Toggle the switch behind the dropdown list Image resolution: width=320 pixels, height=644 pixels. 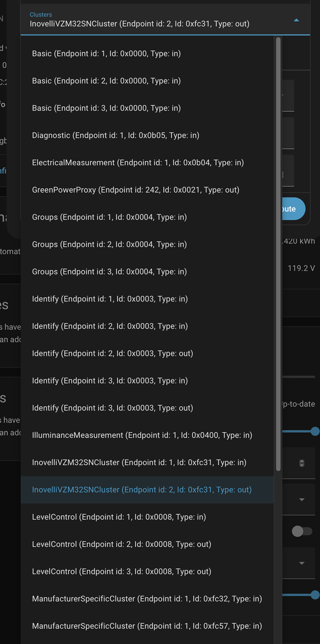[301, 531]
